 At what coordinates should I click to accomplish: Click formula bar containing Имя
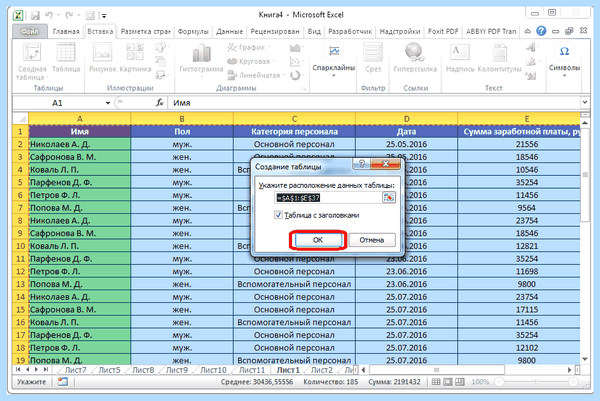pyautogui.click(x=373, y=103)
